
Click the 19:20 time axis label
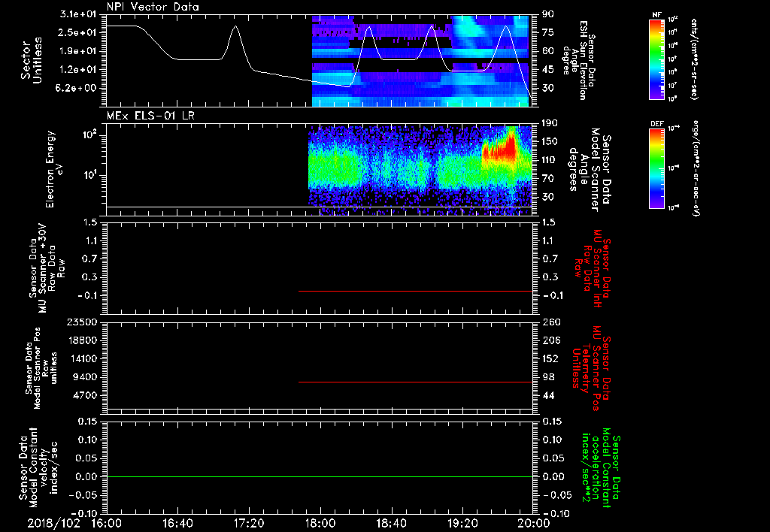tap(462, 523)
